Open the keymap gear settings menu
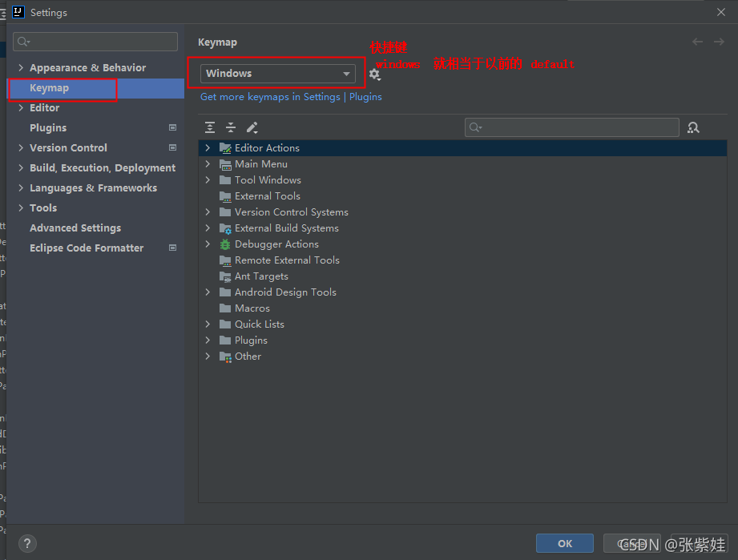 375,75
